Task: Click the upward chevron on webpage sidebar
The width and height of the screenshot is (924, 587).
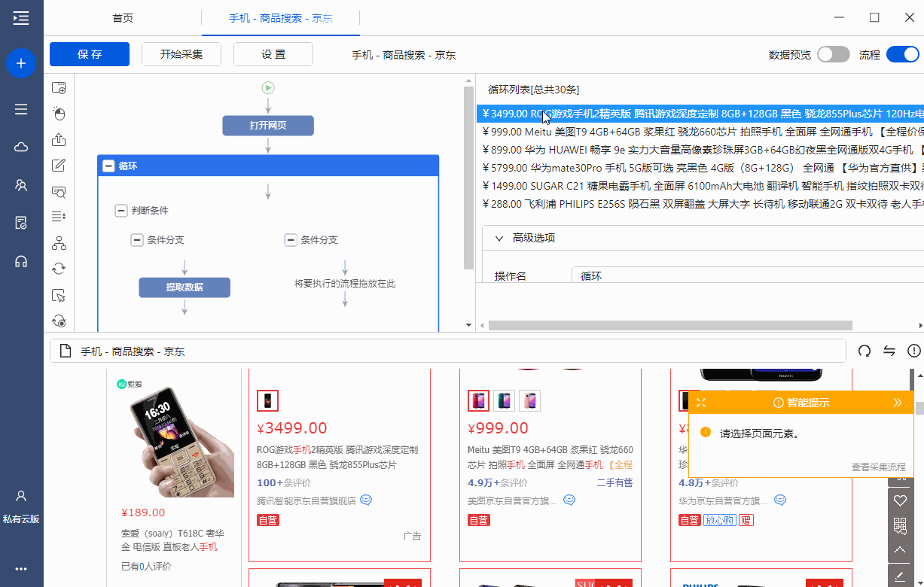Action: point(900,550)
